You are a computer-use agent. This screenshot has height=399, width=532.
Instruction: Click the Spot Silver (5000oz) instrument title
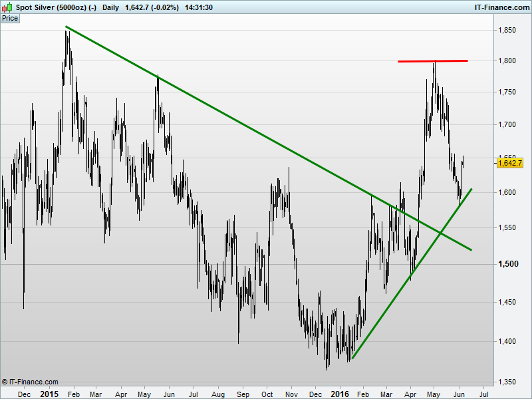57,7
